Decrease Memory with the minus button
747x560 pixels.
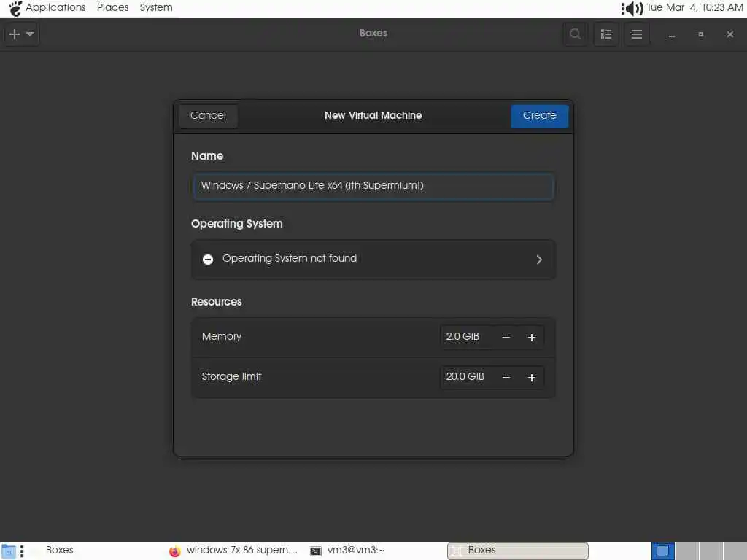point(506,337)
